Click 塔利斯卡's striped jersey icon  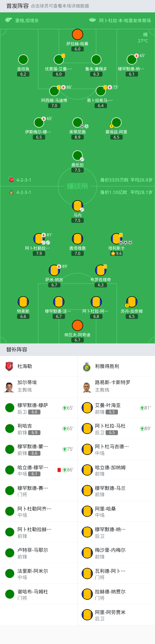point(116,239)
